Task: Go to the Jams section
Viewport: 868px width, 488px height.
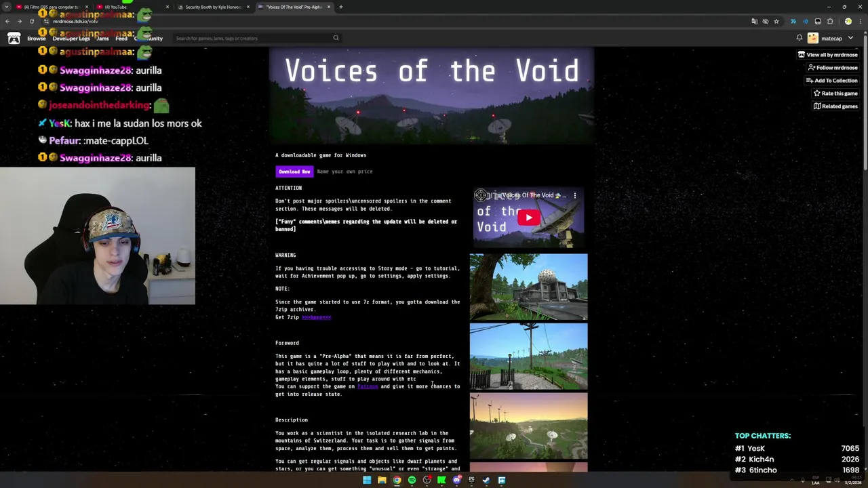Action: click(x=102, y=39)
